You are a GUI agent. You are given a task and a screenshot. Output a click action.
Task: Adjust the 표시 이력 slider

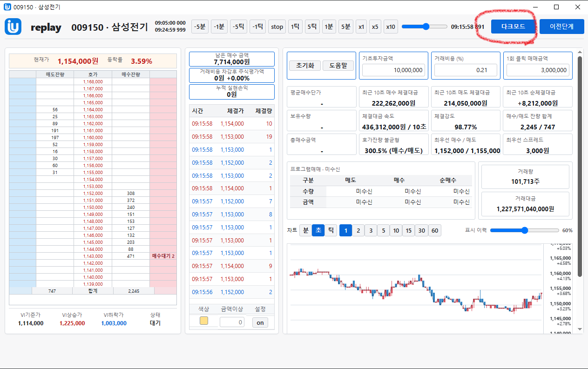525,230
